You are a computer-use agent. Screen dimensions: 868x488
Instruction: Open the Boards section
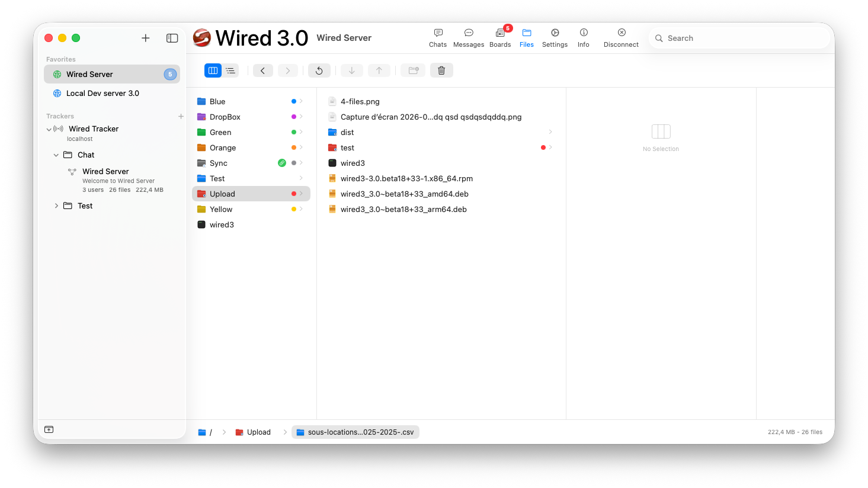click(500, 37)
